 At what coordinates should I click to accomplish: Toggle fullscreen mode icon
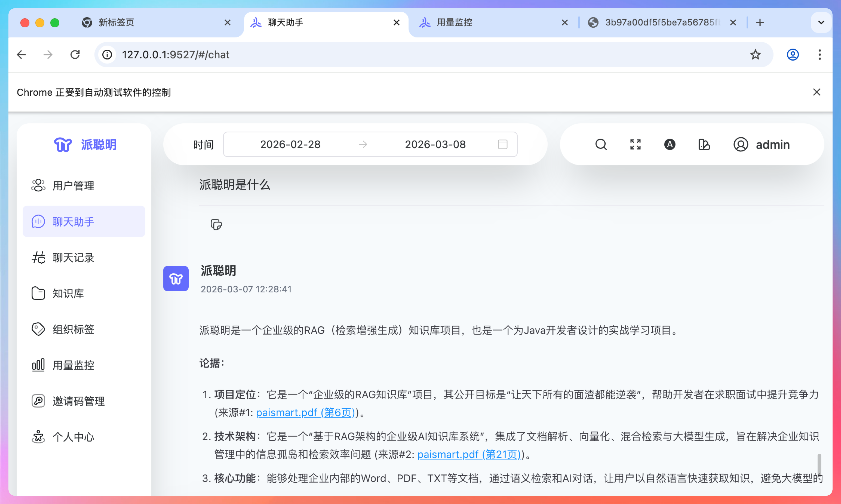coord(635,144)
